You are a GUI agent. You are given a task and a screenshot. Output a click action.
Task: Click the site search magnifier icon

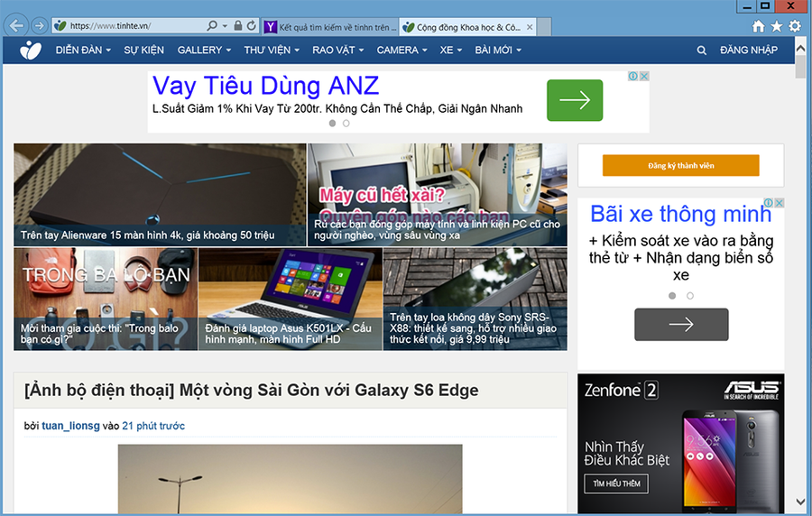pyautogui.click(x=702, y=51)
